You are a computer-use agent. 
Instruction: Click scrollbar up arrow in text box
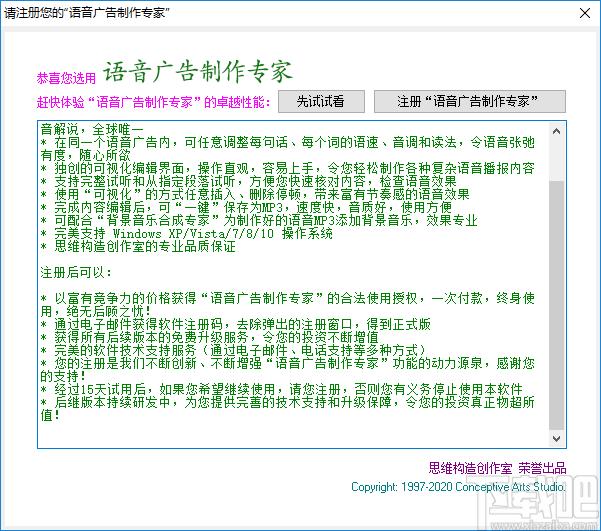[x=557, y=132]
